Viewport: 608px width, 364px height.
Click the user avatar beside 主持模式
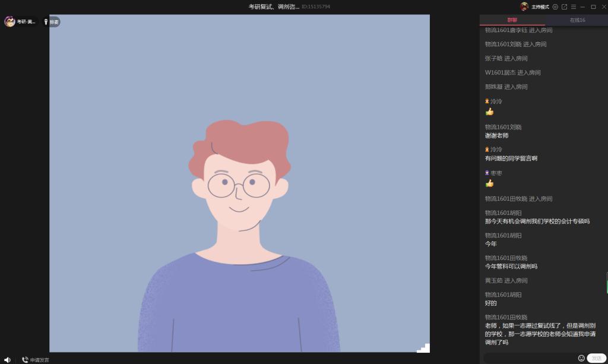524,7
